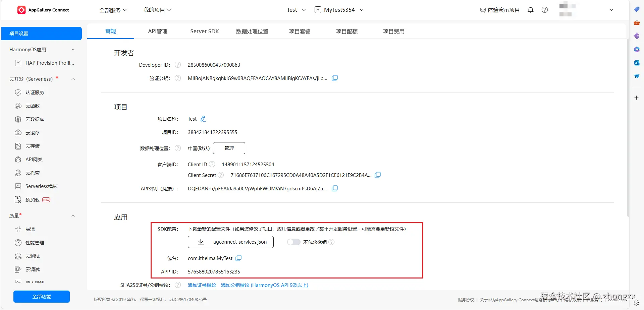
Task: Show help for Client Secret
Action: 221,175
